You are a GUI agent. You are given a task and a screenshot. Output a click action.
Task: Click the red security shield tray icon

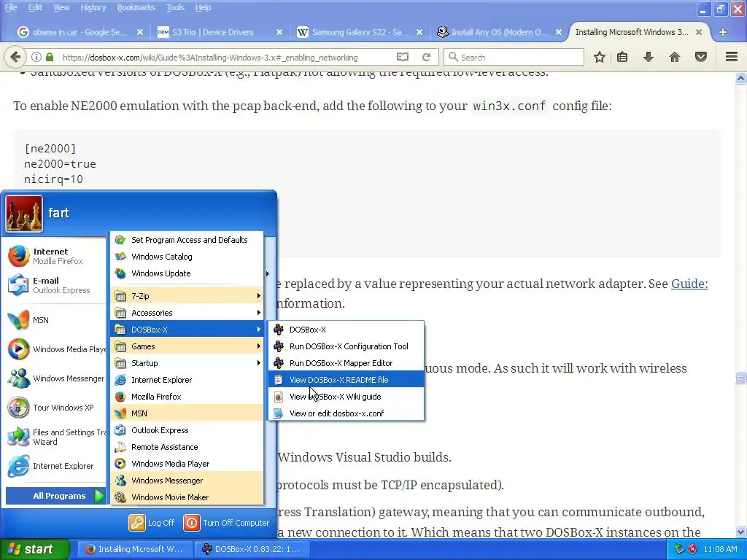[692, 549]
